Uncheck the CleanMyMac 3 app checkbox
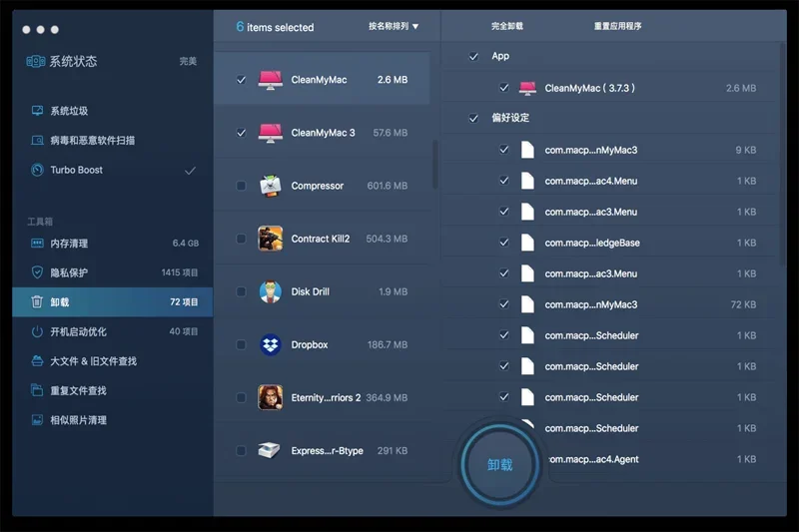 pos(241,133)
